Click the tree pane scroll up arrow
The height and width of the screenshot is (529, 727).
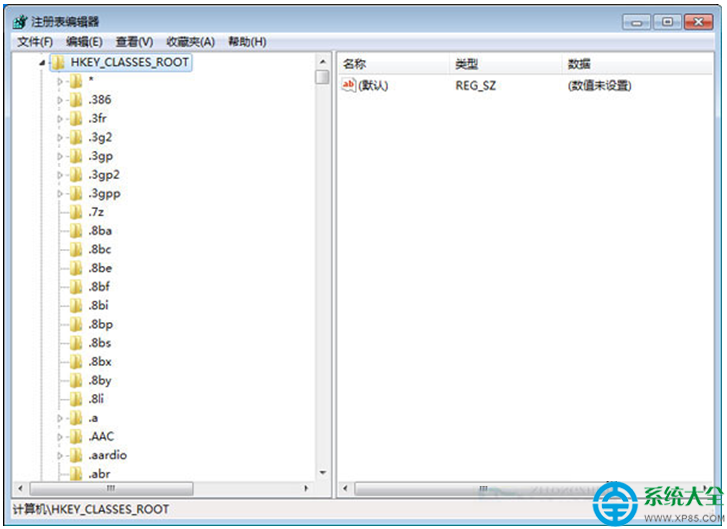[323, 62]
